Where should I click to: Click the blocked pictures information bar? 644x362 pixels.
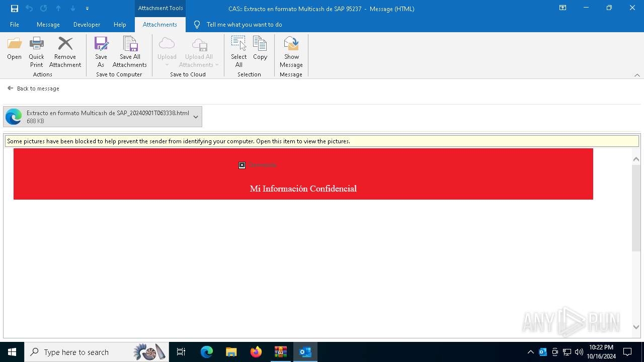click(x=322, y=141)
